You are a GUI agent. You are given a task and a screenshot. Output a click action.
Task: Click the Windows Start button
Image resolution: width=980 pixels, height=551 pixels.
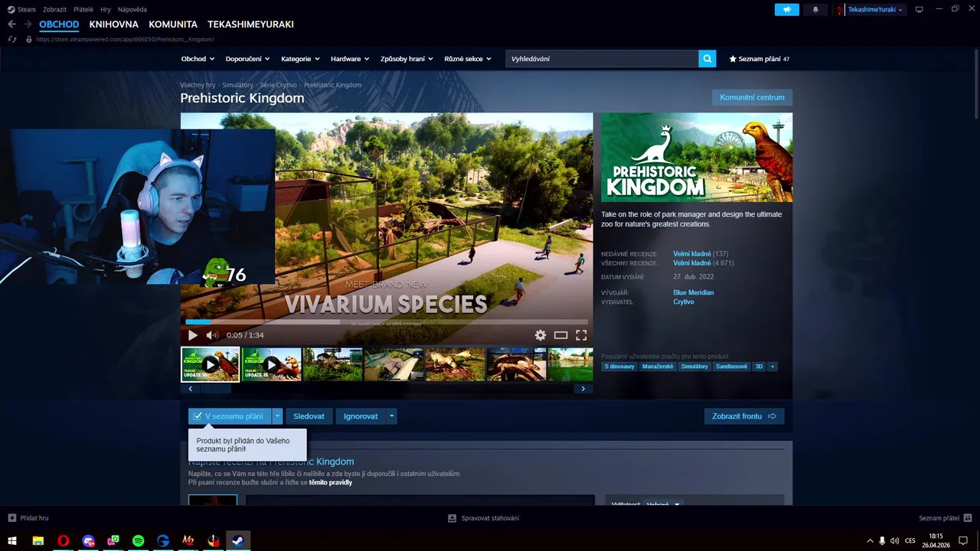(x=12, y=541)
